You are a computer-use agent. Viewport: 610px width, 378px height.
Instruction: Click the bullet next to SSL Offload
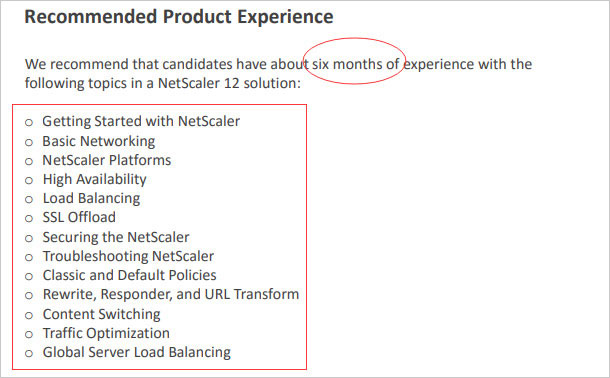pyautogui.click(x=29, y=218)
